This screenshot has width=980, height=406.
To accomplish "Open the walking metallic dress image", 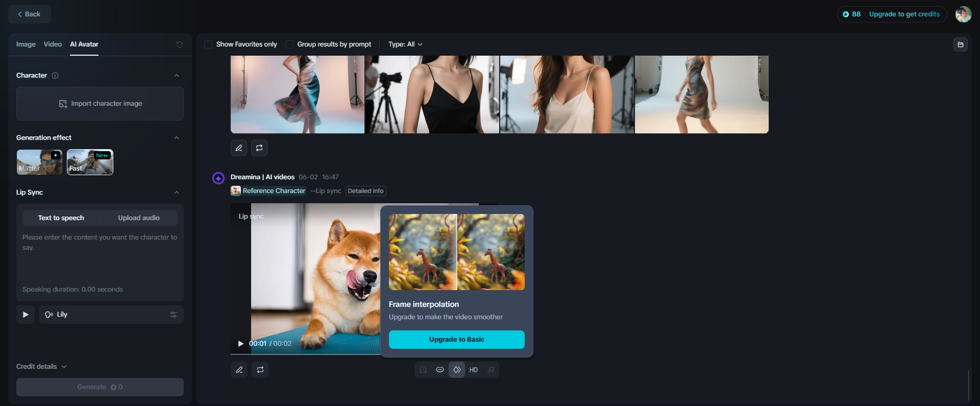I will click(702, 94).
